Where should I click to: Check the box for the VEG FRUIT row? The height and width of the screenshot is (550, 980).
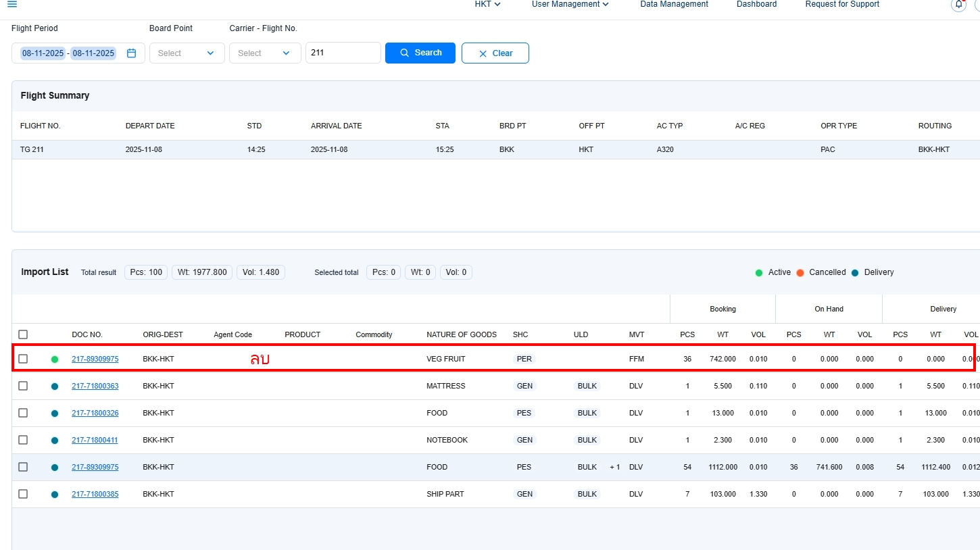click(23, 359)
